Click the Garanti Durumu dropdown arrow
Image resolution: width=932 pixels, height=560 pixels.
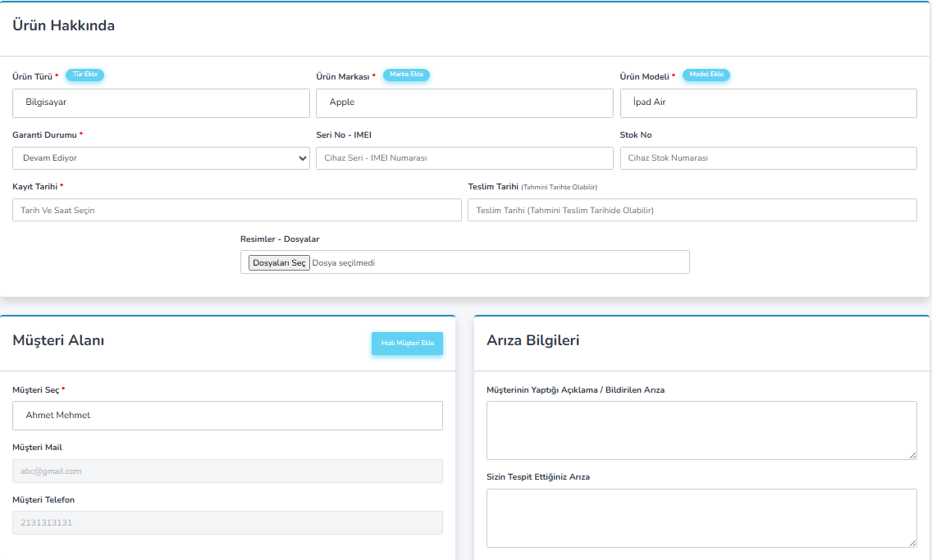point(303,158)
